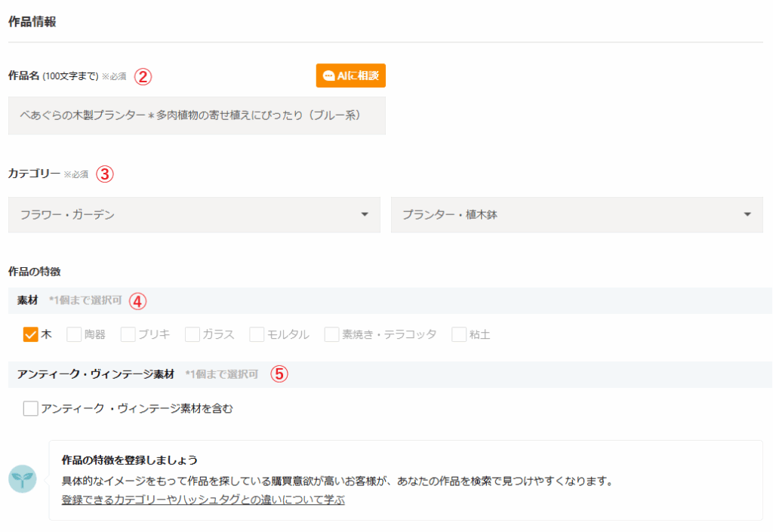Click into the 作品名 text field
Image resolution: width=773 pixels, height=532 pixels.
pos(196,115)
